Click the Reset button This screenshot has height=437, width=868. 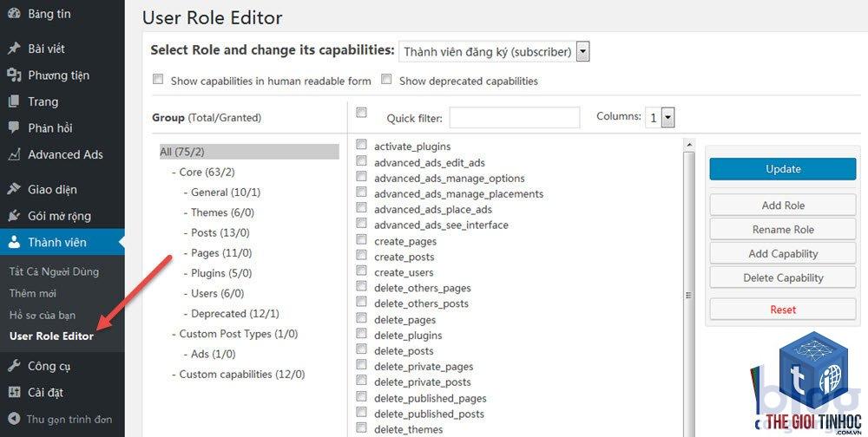(x=783, y=310)
